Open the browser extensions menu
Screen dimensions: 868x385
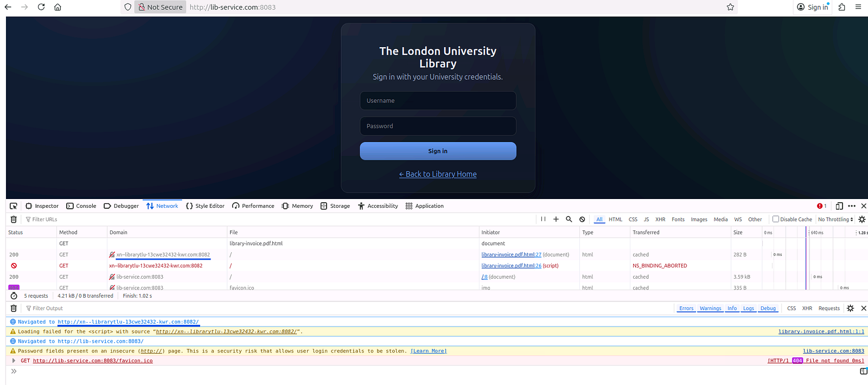[x=842, y=7]
